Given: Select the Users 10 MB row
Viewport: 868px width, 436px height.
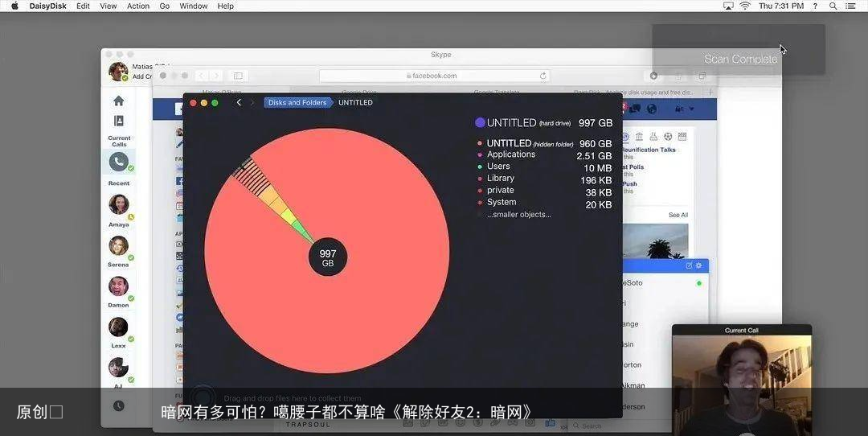Looking at the screenshot, I should coord(544,167).
